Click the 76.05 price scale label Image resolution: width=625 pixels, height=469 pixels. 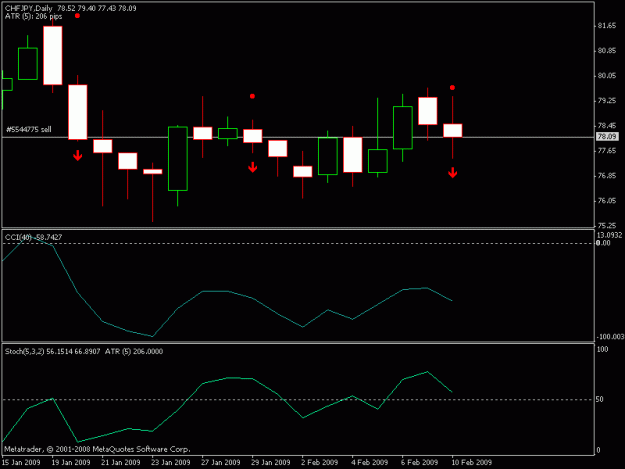[x=607, y=201]
